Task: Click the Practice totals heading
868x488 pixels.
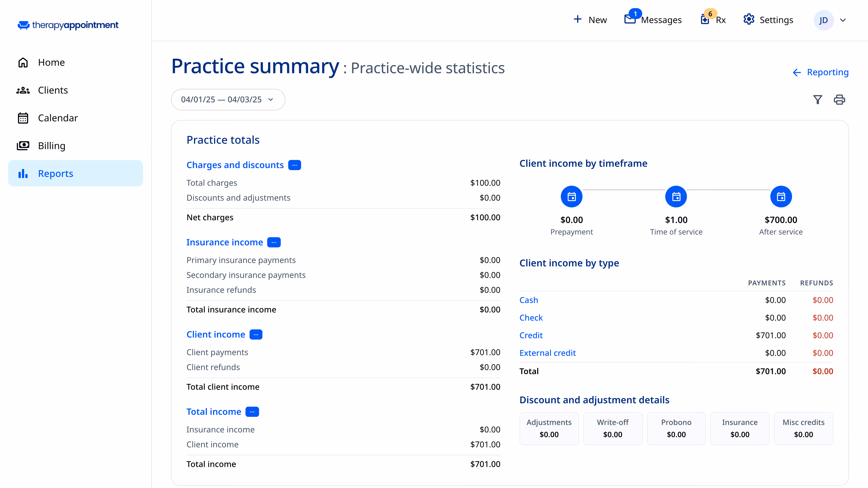Action: tap(223, 140)
